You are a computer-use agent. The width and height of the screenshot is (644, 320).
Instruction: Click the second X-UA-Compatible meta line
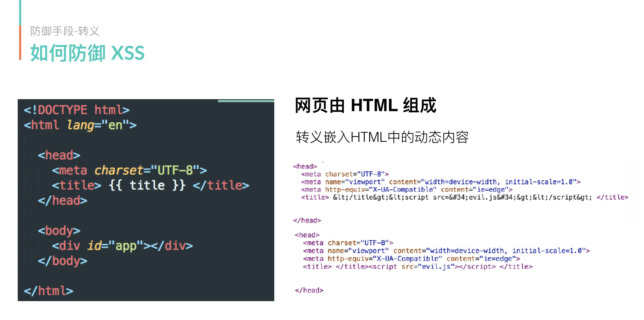pos(411,259)
